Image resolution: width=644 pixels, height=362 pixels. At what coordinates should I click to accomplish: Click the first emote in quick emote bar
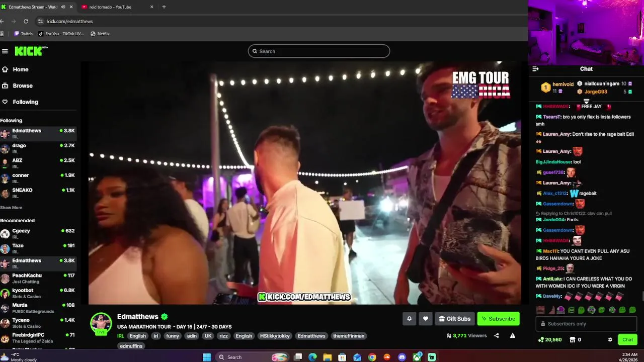click(540, 310)
